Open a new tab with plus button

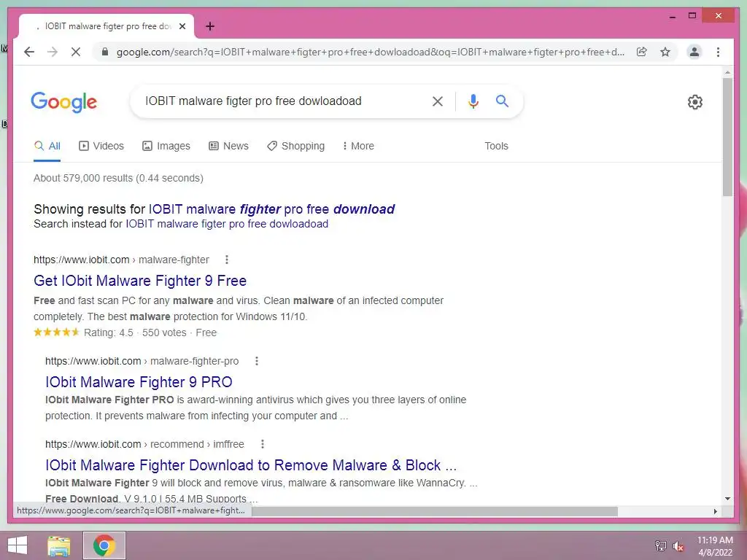(210, 26)
